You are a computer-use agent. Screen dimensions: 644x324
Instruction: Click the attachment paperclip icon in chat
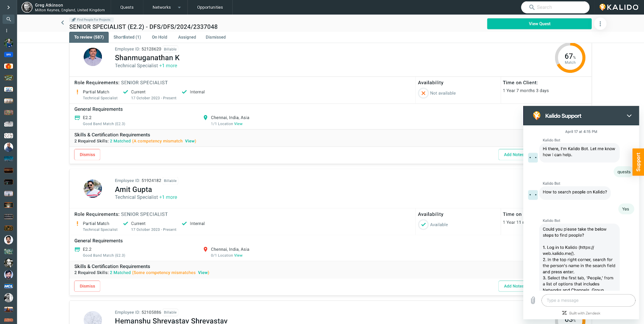[x=533, y=300]
